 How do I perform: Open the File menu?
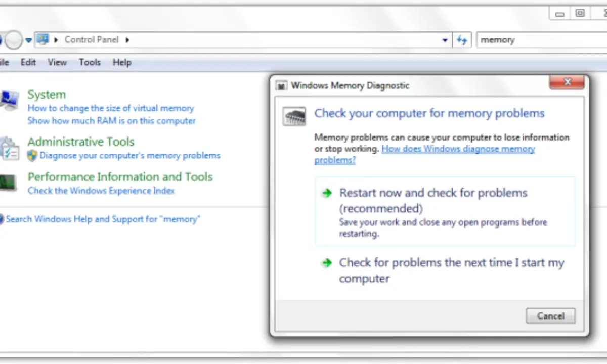[x=5, y=62]
